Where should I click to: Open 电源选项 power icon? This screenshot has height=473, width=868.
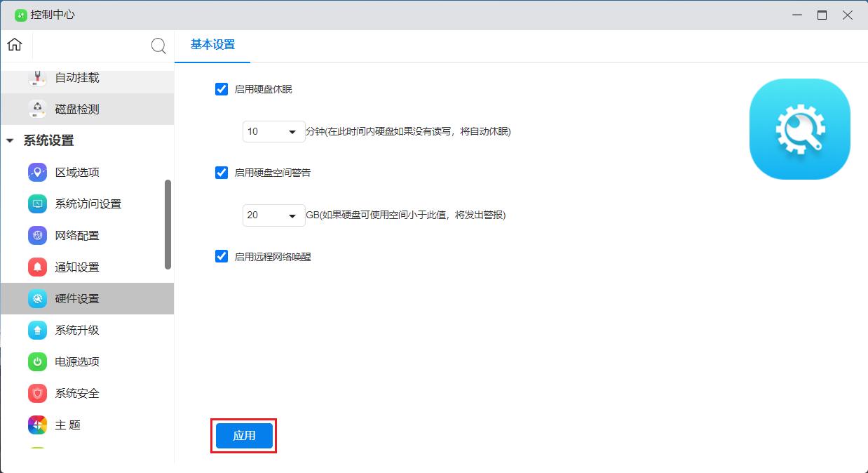click(37, 361)
